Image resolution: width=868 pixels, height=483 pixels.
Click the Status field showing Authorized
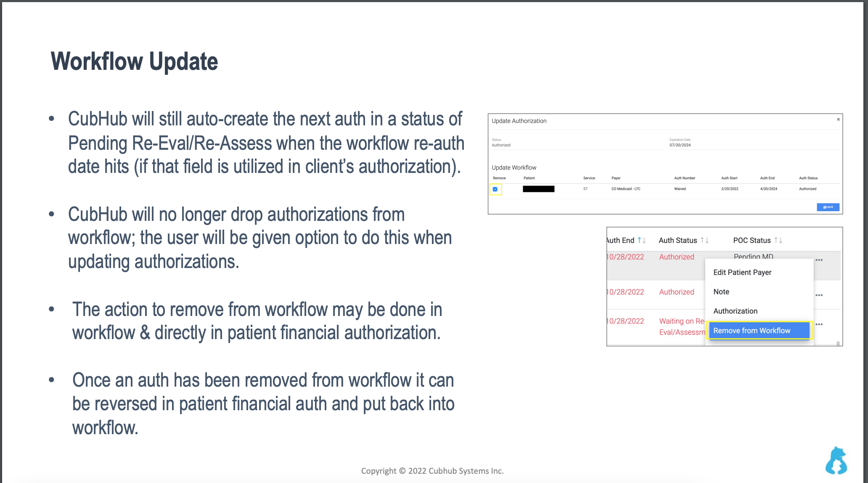coord(576,143)
